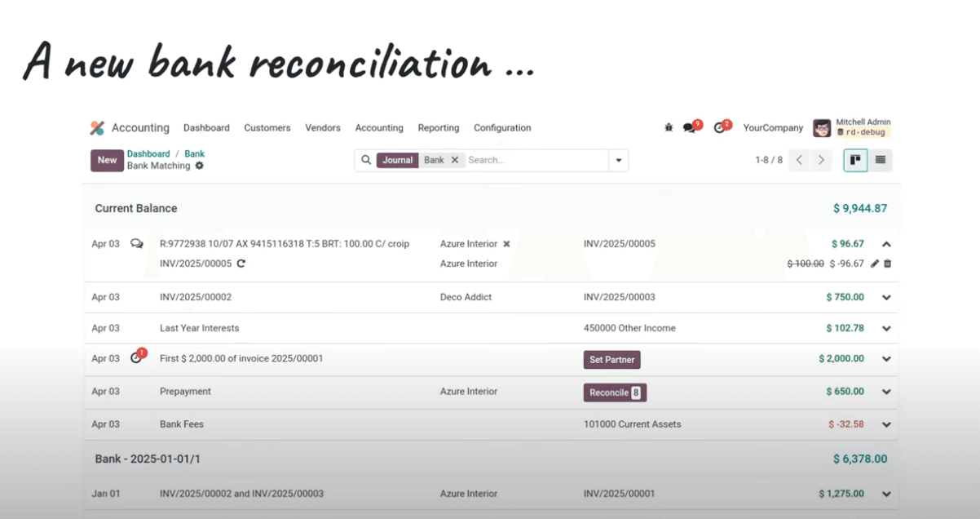The width and height of the screenshot is (980, 519).
Task: Remove Azure Interior partner with X icon
Action: pyautogui.click(x=506, y=244)
